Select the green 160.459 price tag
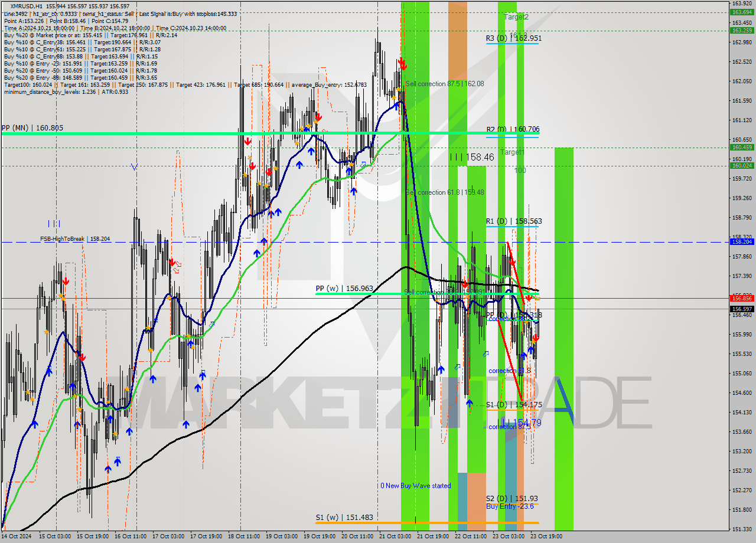The image size is (756, 543). click(742, 148)
